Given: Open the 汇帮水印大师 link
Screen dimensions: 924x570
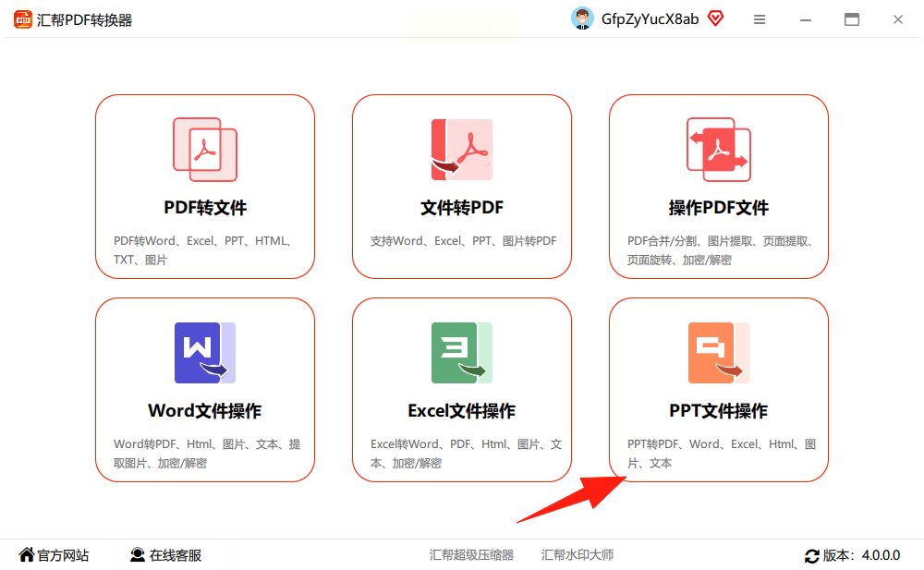Looking at the screenshot, I should (x=577, y=555).
